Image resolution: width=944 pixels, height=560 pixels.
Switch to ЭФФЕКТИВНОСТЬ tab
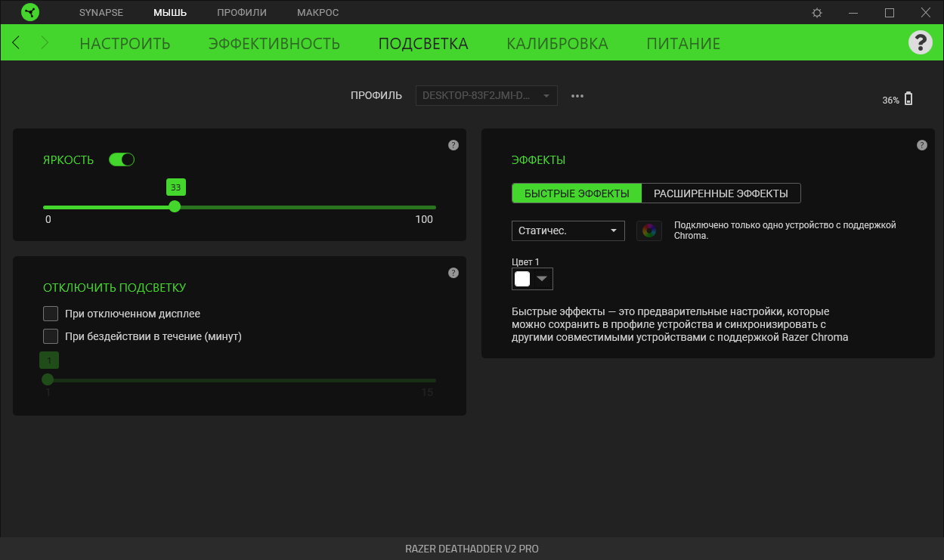coord(274,43)
